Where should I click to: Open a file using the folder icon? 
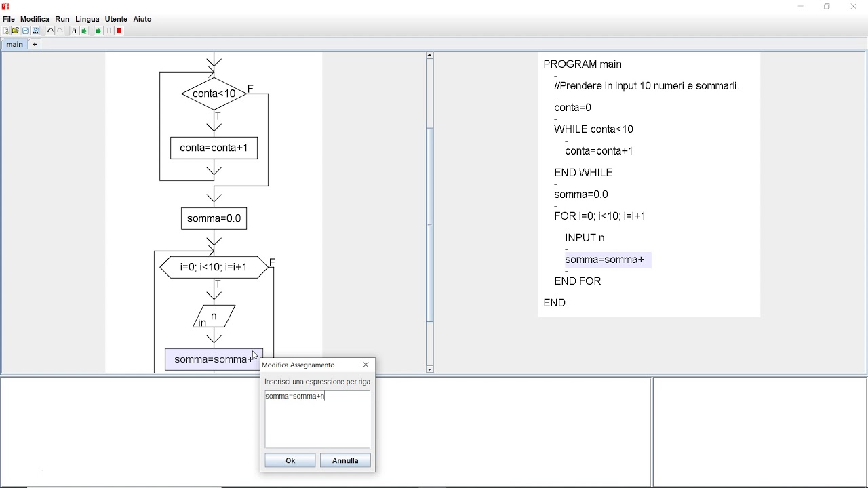coord(16,30)
